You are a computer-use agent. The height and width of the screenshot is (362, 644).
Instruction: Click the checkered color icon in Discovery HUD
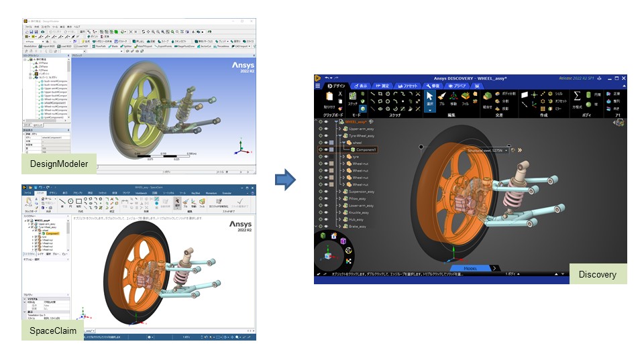[x=349, y=261]
